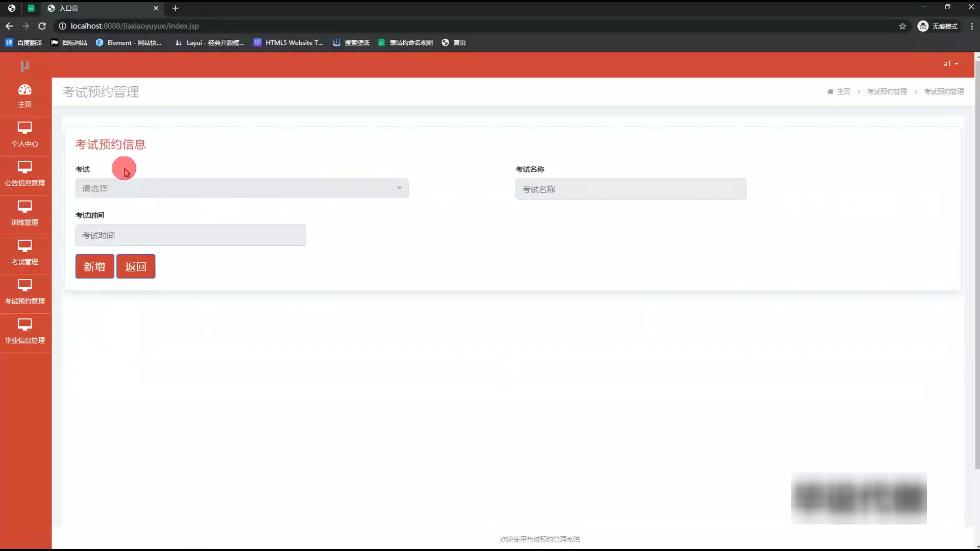Open Element bookmark in bookmarks bar
Image resolution: width=980 pixels, height=551 pixels.
pyautogui.click(x=129, y=43)
